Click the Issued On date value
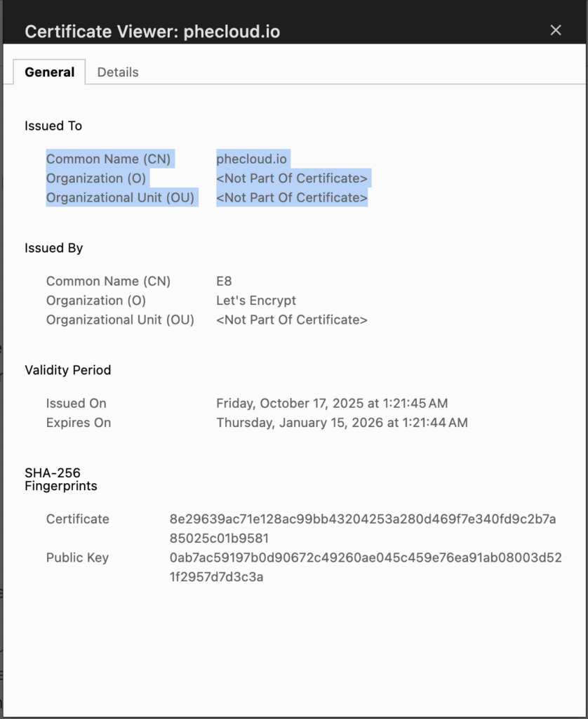Image resolution: width=588 pixels, height=719 pixels. click(332, 404)
